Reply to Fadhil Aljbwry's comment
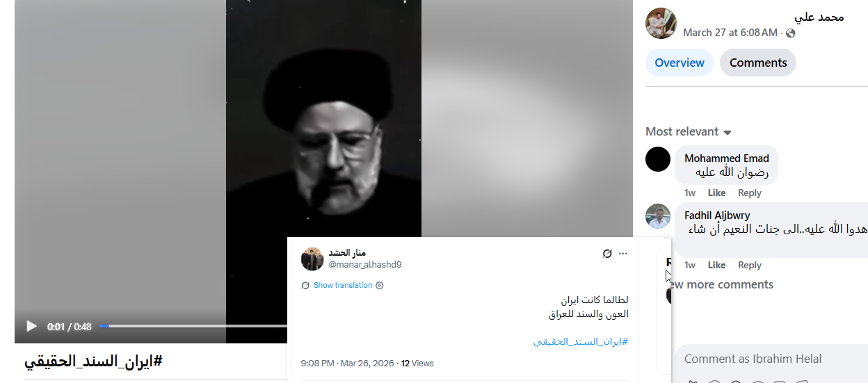 750,265
